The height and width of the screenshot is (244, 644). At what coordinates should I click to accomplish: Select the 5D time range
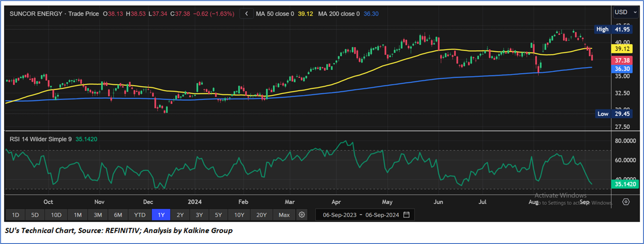[x=35, y=215]
